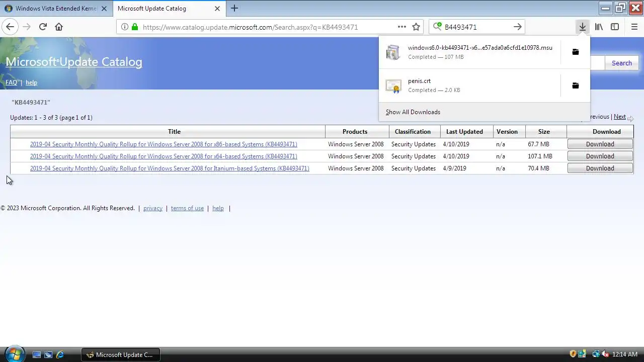Open the x86-based Systems KB4493471 link
This screenshot has height=362, width=644.
point(164,144)
